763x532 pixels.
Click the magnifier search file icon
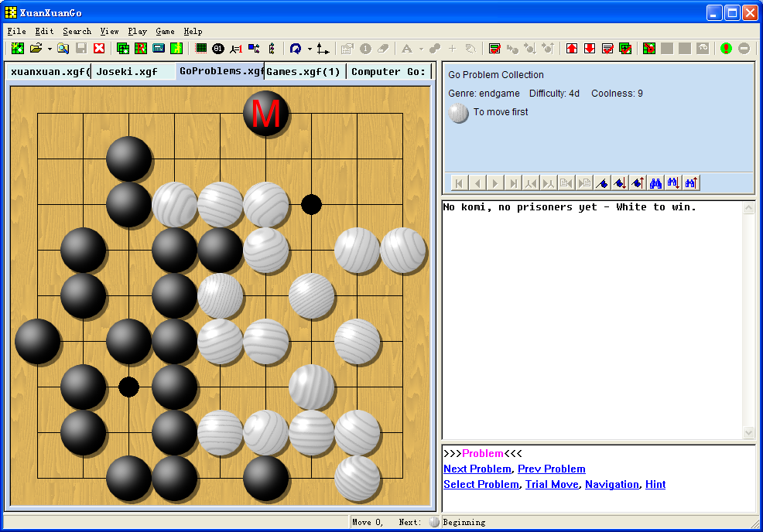[63, 49]
